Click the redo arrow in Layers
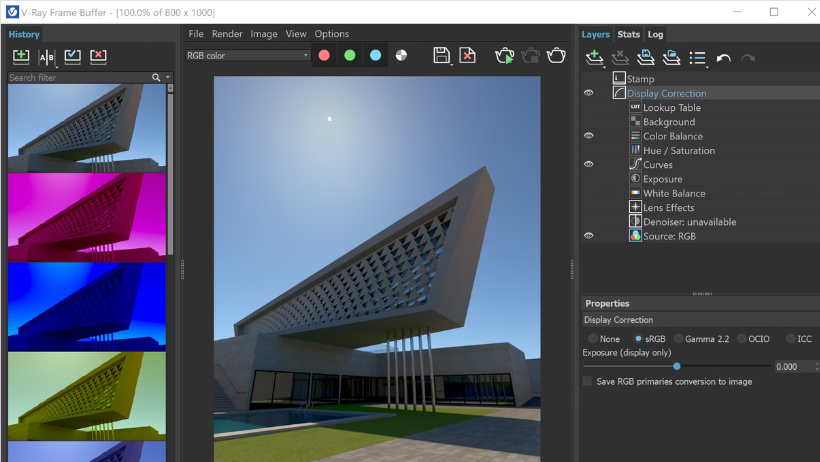The image size is (820, 462). coord(748,58)
